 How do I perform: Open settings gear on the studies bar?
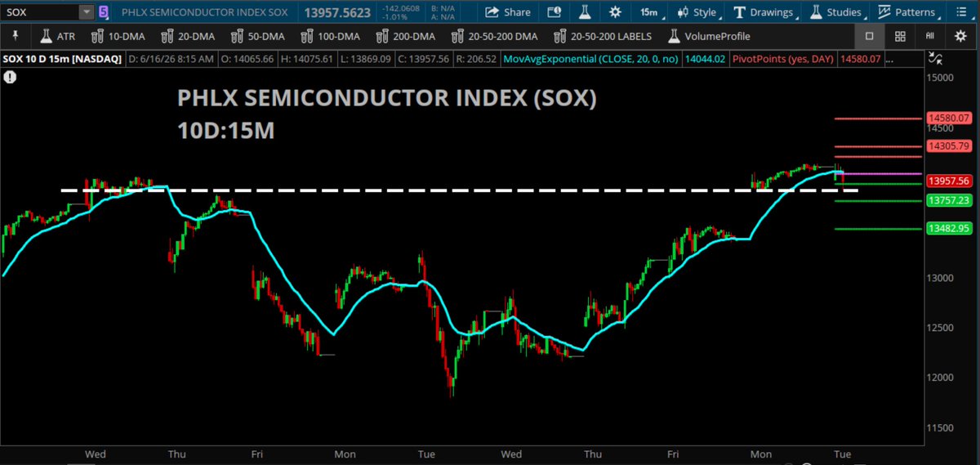[x=960, y=36]
